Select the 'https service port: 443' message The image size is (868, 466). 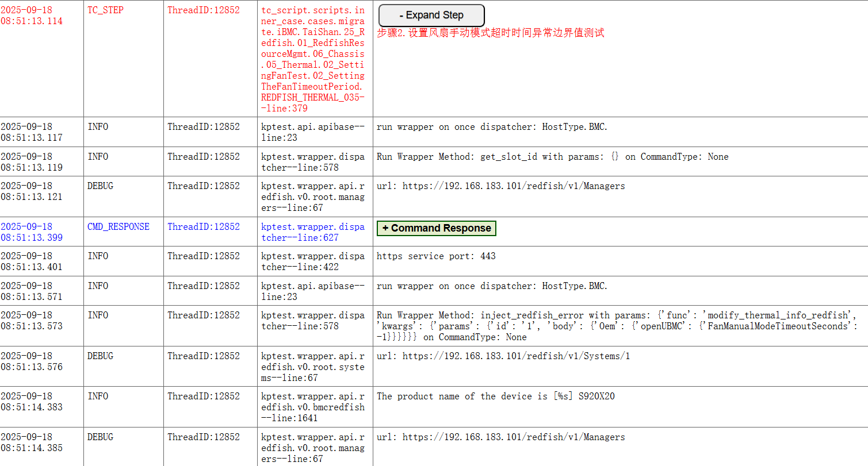(x=435, y=256)
